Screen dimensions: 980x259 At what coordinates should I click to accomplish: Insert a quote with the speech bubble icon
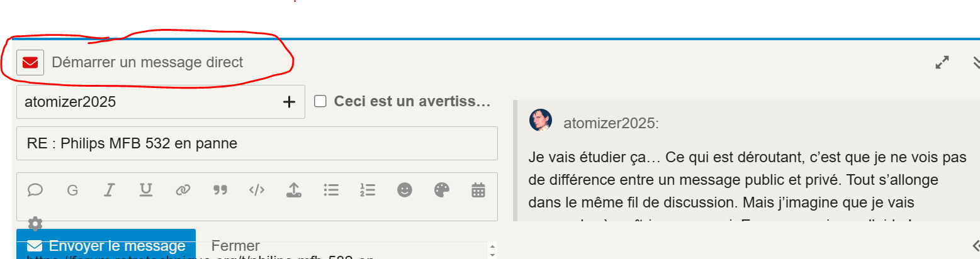[35, 190]
